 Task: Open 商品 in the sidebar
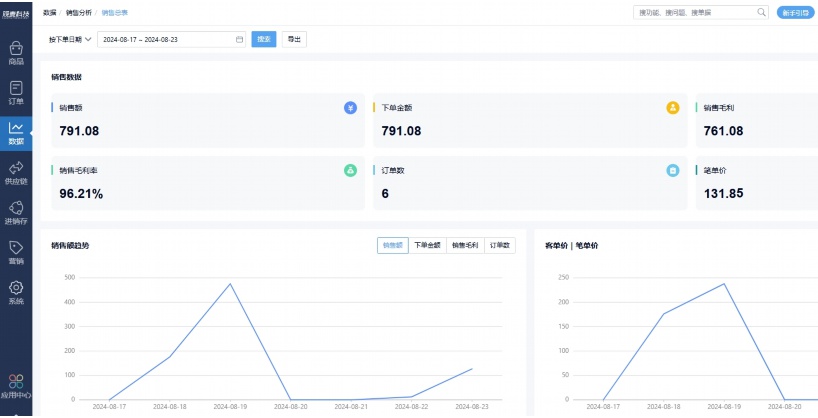(x=16, y=52)
